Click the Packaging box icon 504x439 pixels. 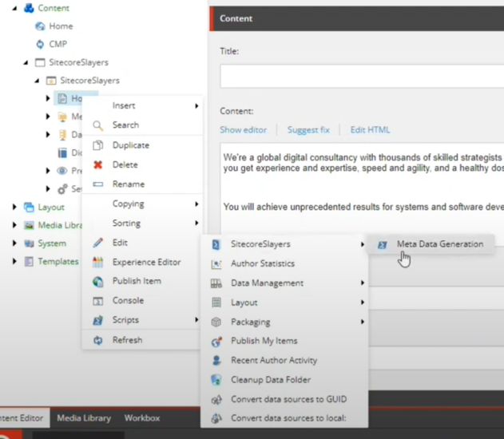(x=216, y=322)
